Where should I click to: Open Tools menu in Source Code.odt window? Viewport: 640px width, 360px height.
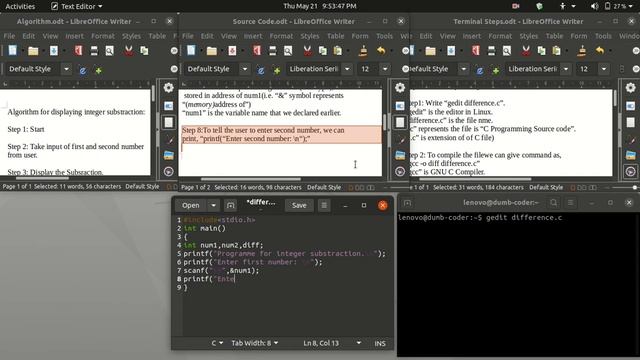coord(384,36)
